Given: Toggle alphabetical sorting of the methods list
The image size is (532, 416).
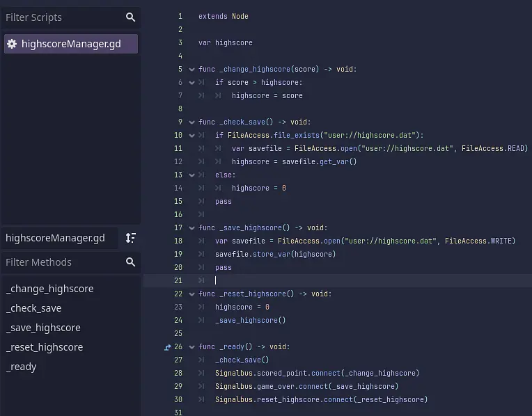Looking at the screenshot, I should pyautogui.click(x=130, y=238).
